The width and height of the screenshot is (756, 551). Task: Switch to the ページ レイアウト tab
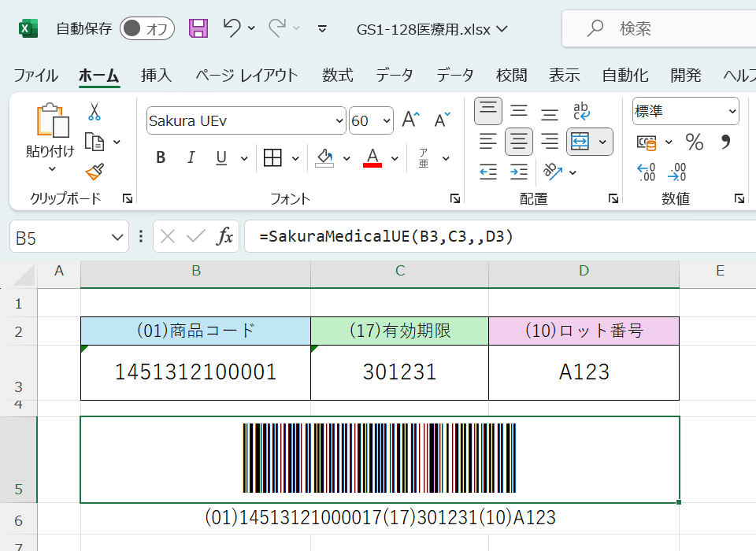(x=246, y=76)
